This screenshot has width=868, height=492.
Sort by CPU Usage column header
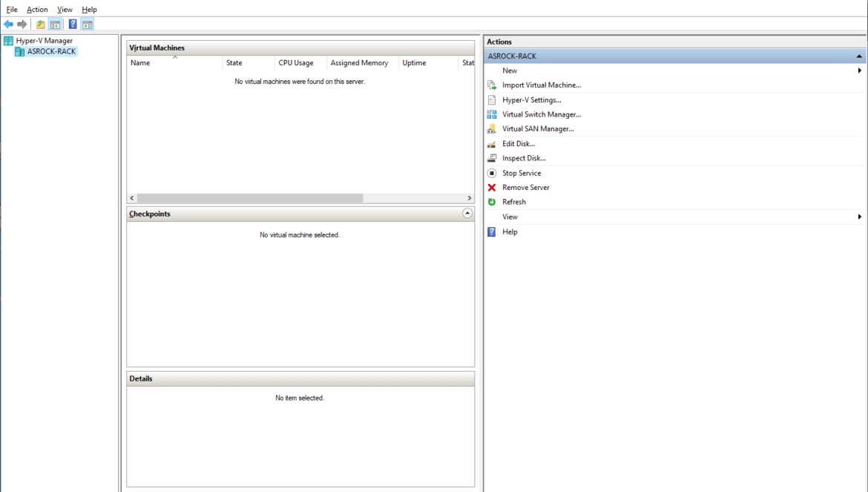pyautogui.click(x=300, y=63)
